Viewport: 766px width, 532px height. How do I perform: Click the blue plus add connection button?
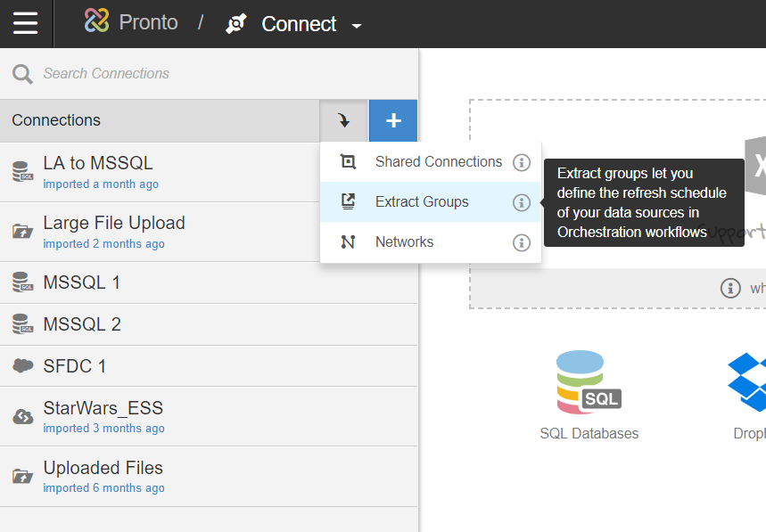pos(393,120)
